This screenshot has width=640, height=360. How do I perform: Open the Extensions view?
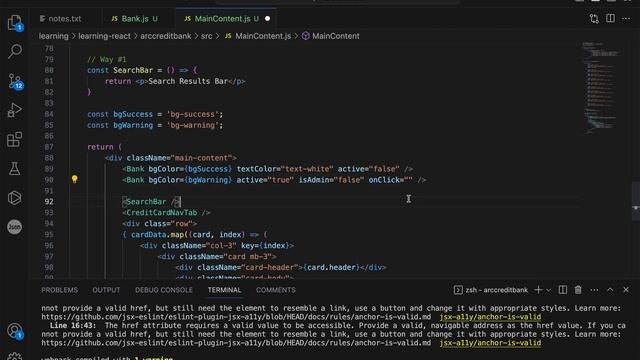click(x=14, y=139)
